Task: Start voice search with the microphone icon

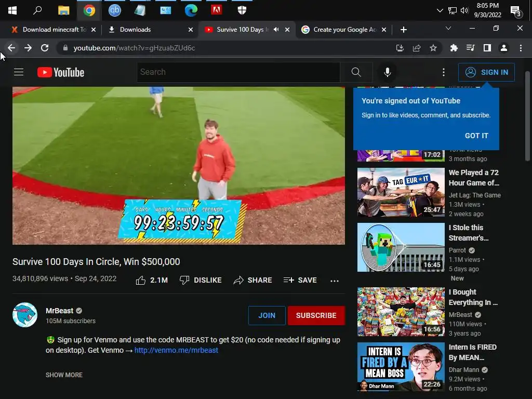Action: tap(388, 72)
